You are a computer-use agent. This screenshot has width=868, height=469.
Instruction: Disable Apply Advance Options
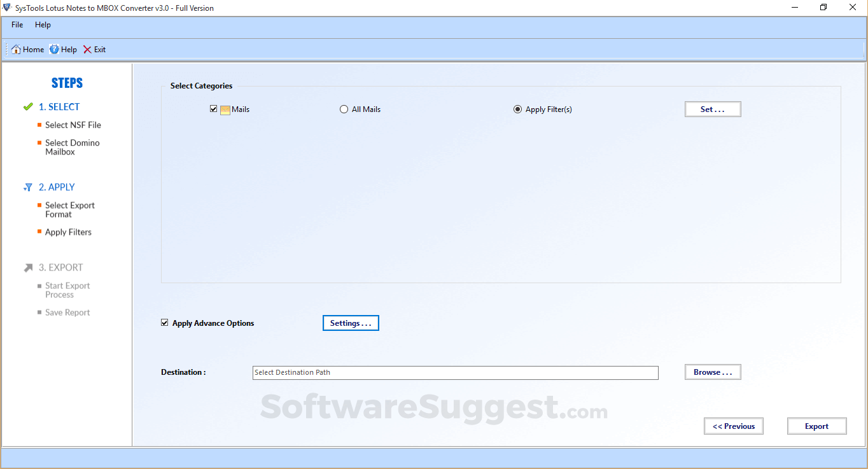click(x=165, y=323)
